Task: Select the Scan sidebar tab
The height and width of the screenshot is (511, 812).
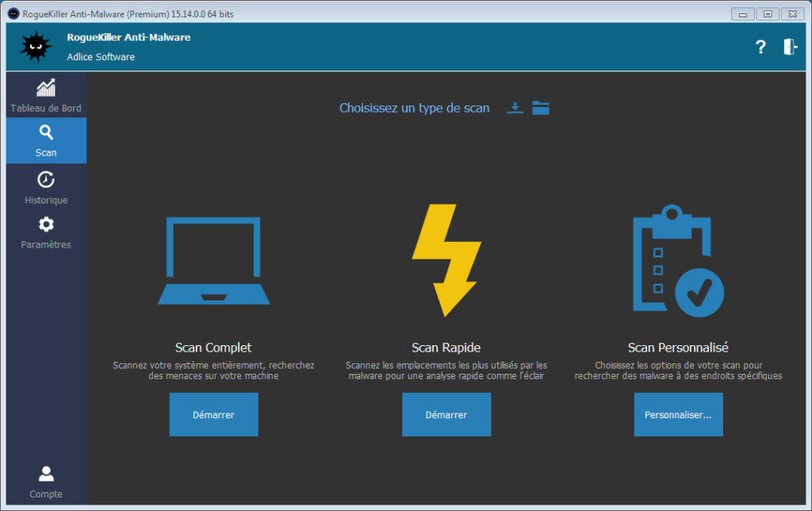Action: coord(46,140)
